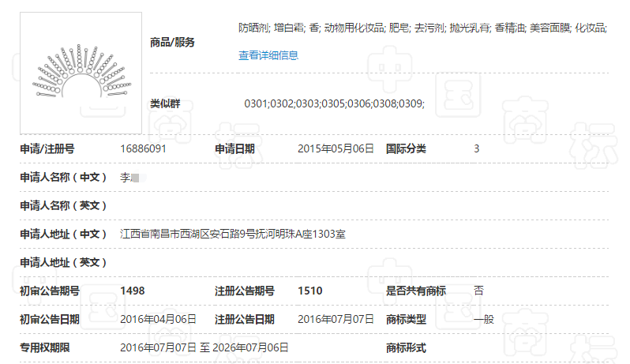Viewport: 630px width, 364px height.
Task: Click the trademark logo thumbnail image
Action: (81, 73)
